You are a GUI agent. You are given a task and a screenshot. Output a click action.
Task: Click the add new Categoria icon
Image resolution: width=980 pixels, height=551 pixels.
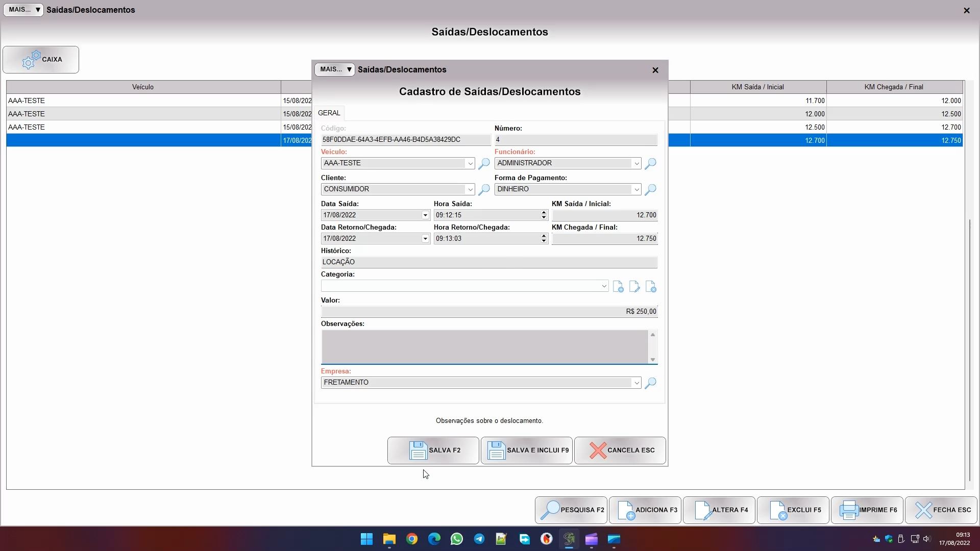(618, 287)
